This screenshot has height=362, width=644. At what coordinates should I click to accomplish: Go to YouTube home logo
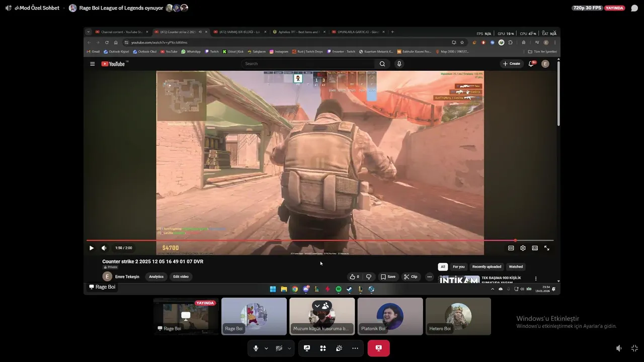tap(114, 64)
